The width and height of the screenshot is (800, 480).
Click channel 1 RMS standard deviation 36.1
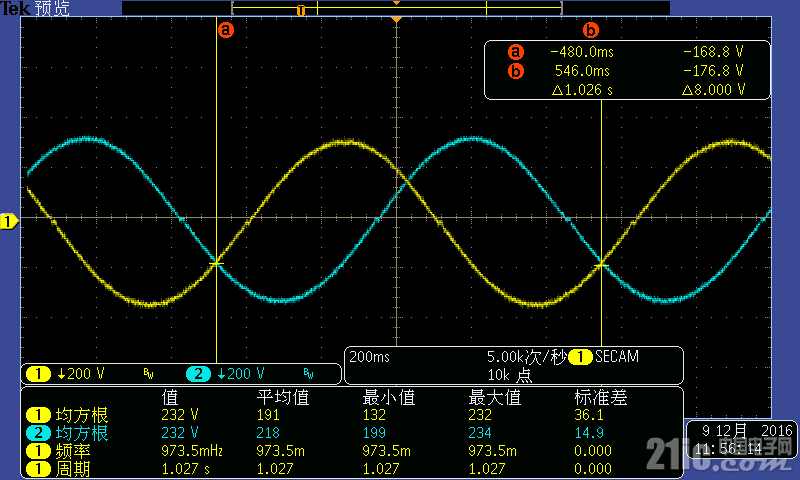[x=589, y=415]
